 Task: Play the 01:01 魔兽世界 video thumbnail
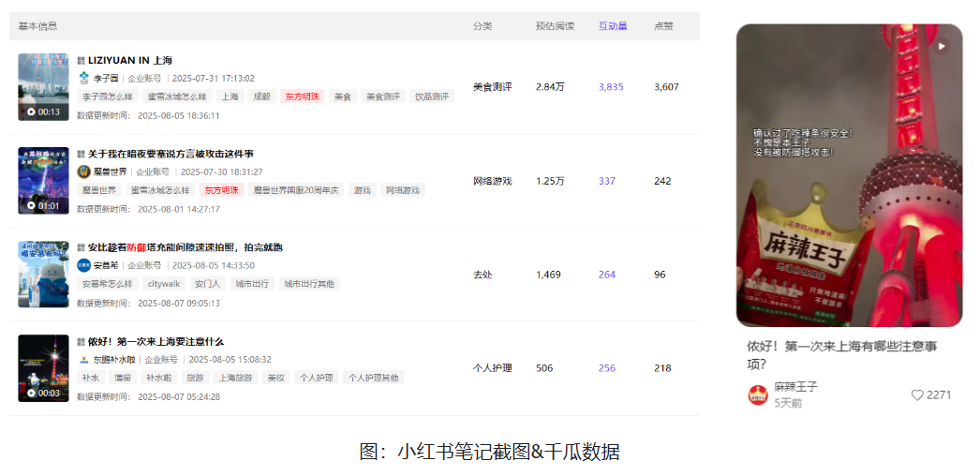coord(43,181)
